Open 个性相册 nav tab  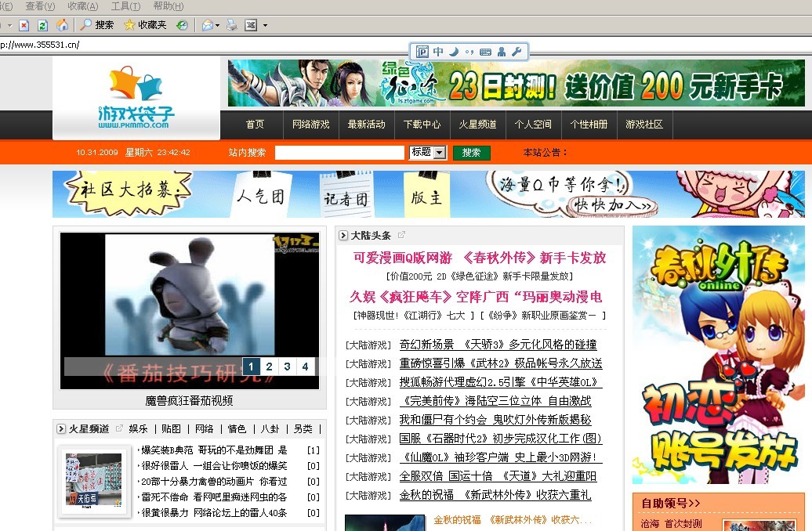[589, 125]
